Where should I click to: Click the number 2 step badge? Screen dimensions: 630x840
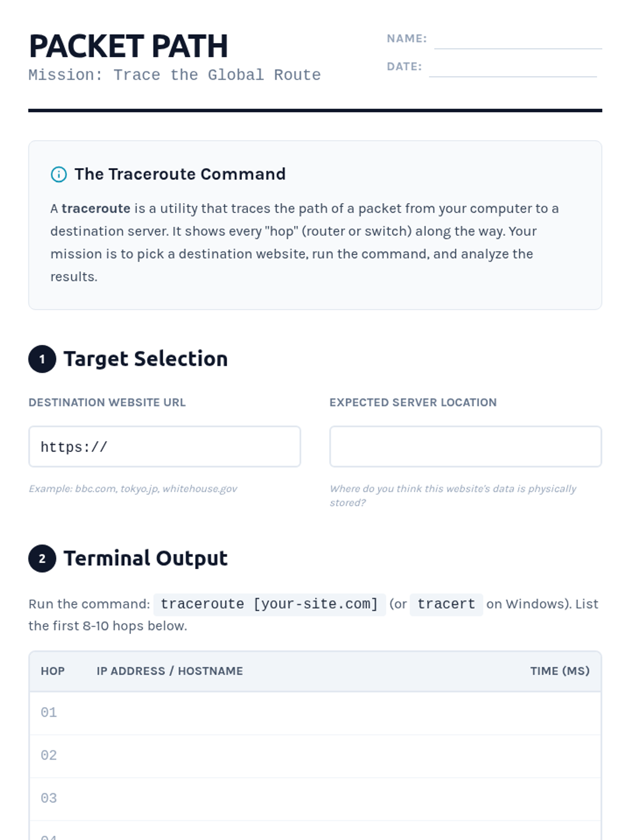pos(42,559)
